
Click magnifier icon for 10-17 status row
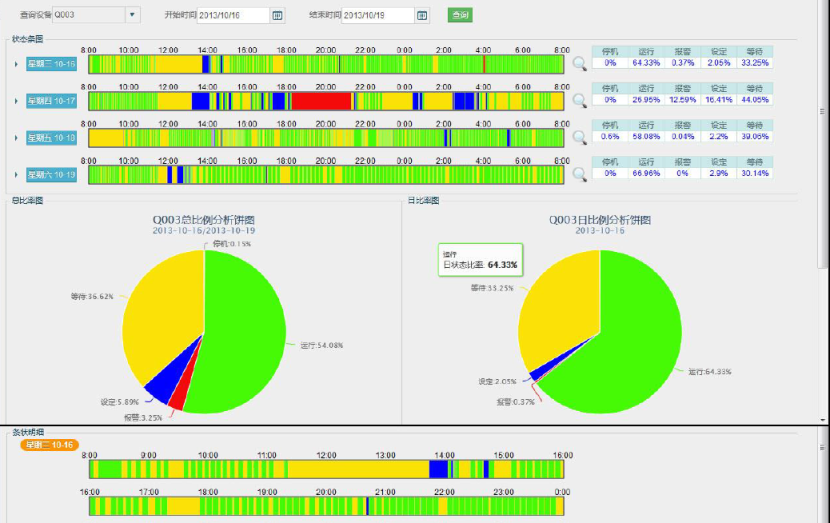pos(579,101)
